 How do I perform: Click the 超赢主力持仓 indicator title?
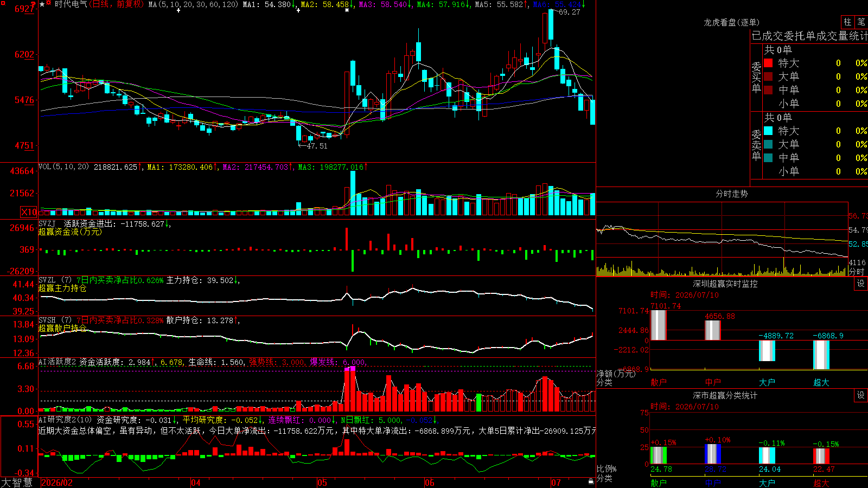click(x=62, y=288)
